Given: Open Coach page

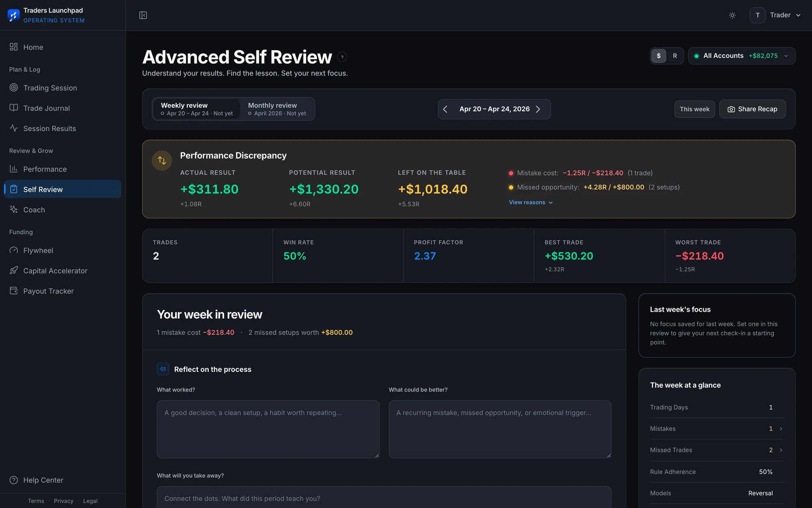Looking at the screenshot, I should click(63, 210).
